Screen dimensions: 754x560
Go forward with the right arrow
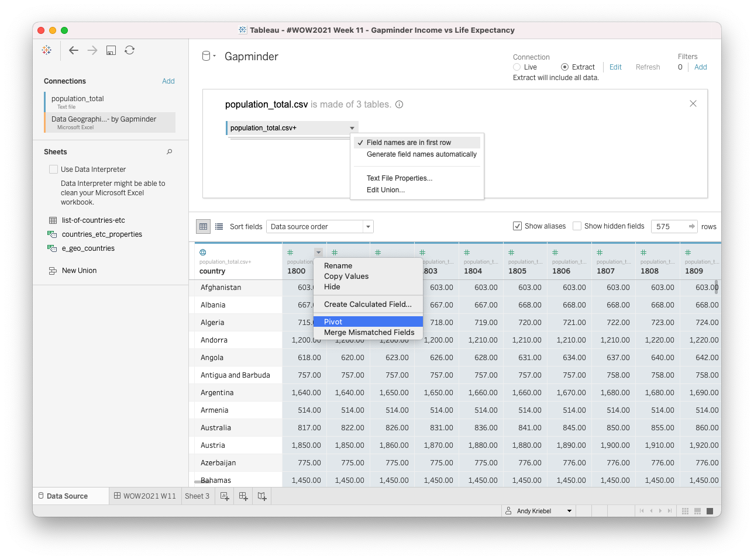pyautogui.click(x=92, y=50)
